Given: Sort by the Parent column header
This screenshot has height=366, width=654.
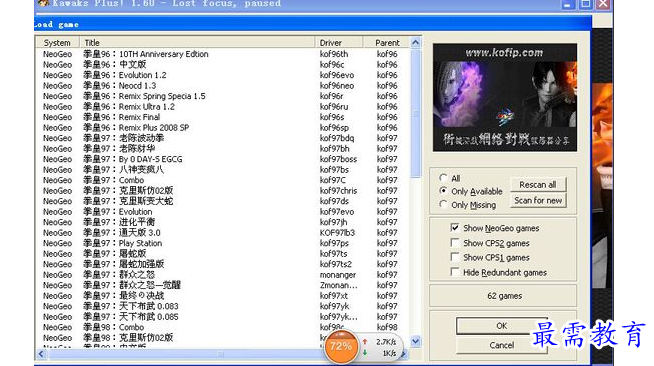Looking at the screenshot, I should click(x=386, y=43).
